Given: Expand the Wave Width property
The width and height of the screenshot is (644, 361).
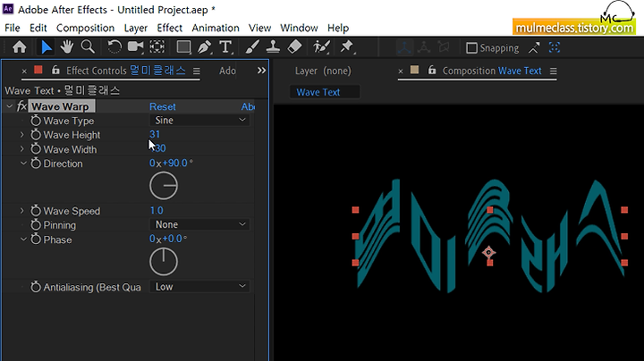Looking at the screenshot, I should pyautogui.click(x=22, y=149).
